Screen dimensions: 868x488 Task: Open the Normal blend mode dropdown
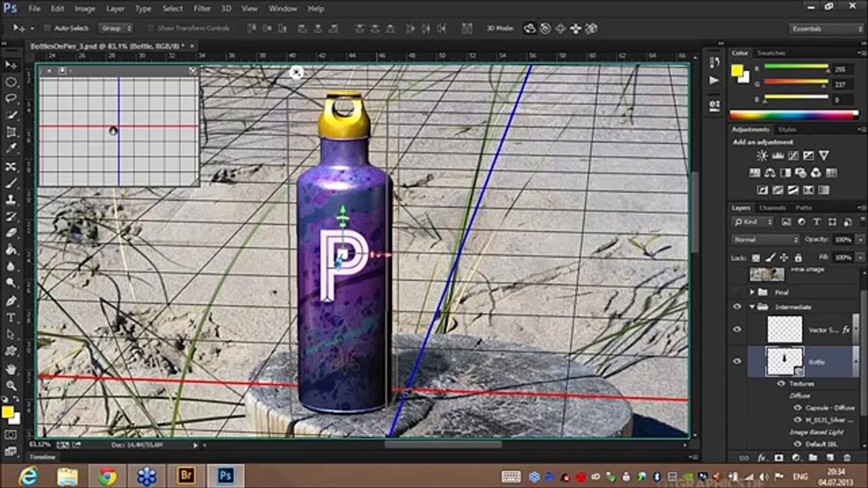[x=766, y=239]
